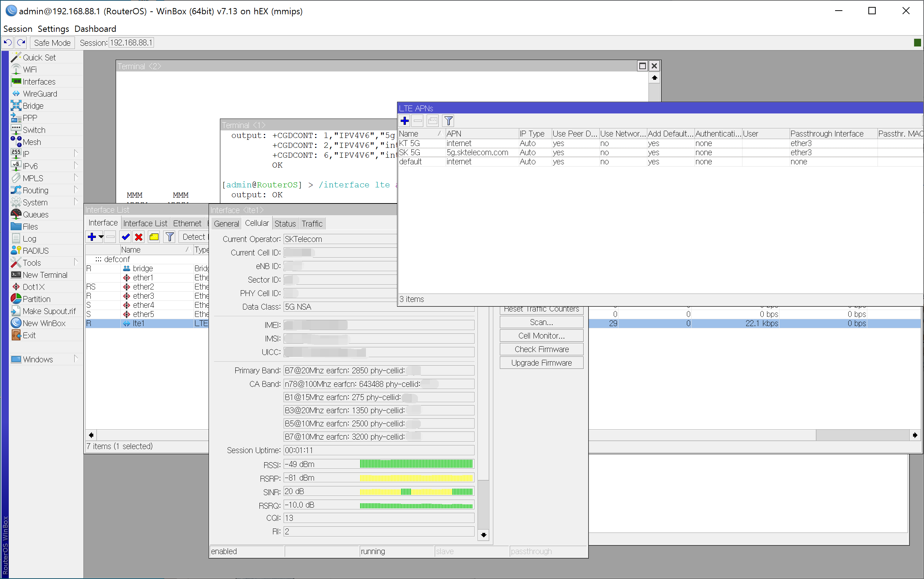Open the add interface dropdown arrow
This screenshot has width=924, height=579.
coord(101,237)
